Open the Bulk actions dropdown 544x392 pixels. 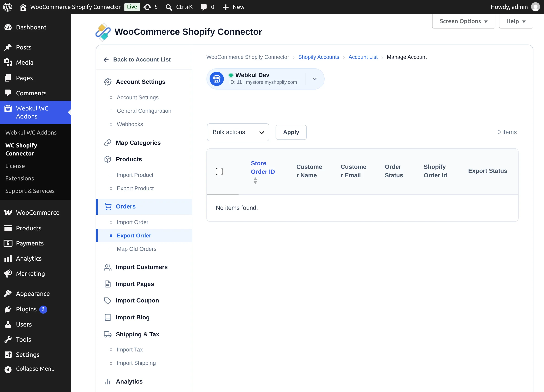pyautogui.click(x=238, y=132)
